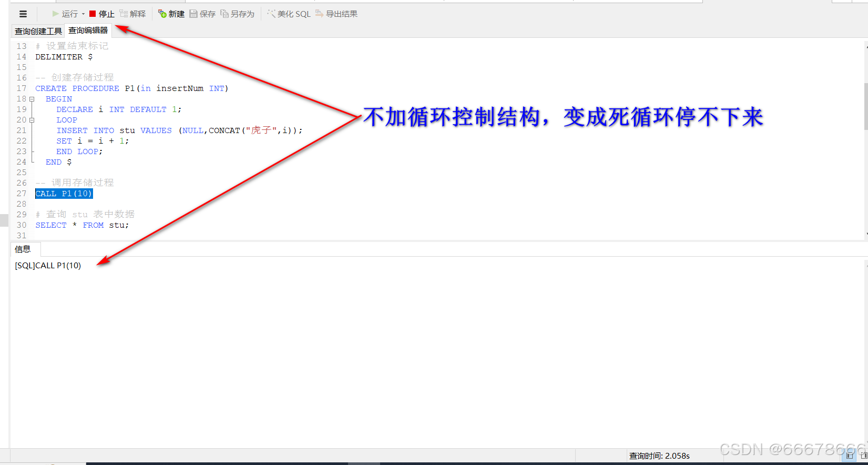Click the editor vertical scrollbar thumb

[x=866, y=106]
